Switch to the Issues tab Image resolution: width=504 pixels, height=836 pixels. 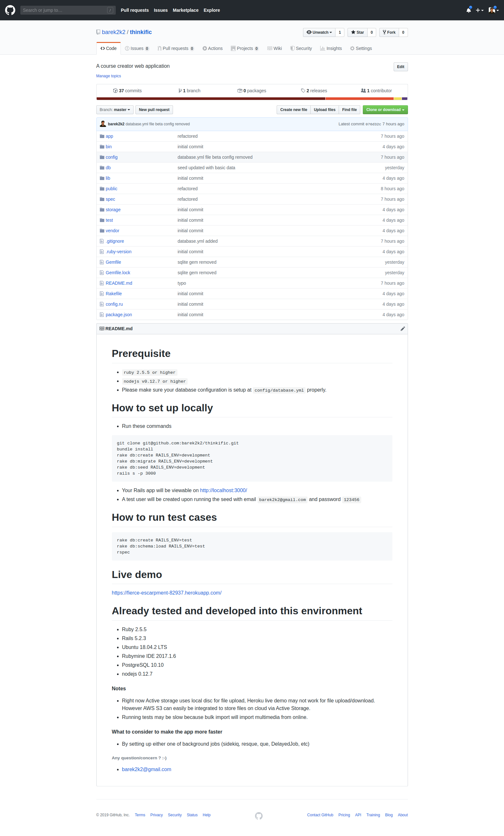pos(137,48)
